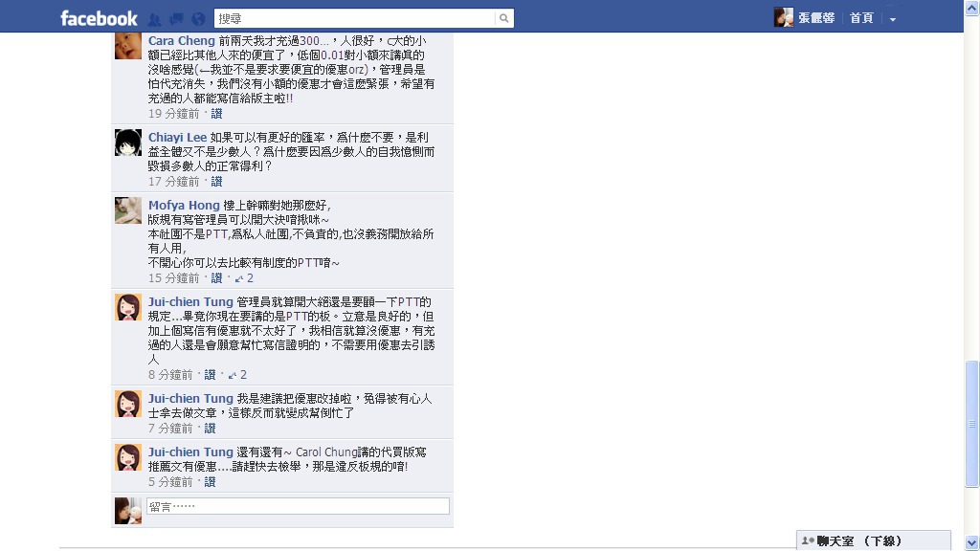Like Jui-chien Tung's 5-minute-old comment

(210, 482)
